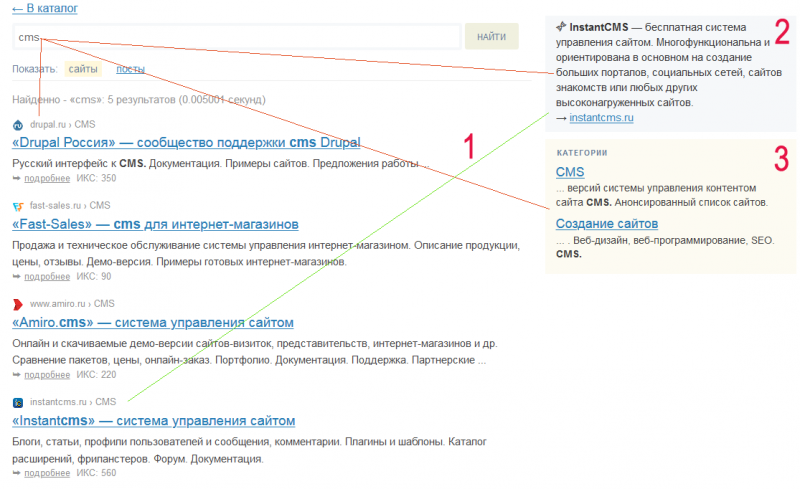Click the arrow icon beside Drupal "подробнее"
Screen dimensions: 800x489
[16, 178]
